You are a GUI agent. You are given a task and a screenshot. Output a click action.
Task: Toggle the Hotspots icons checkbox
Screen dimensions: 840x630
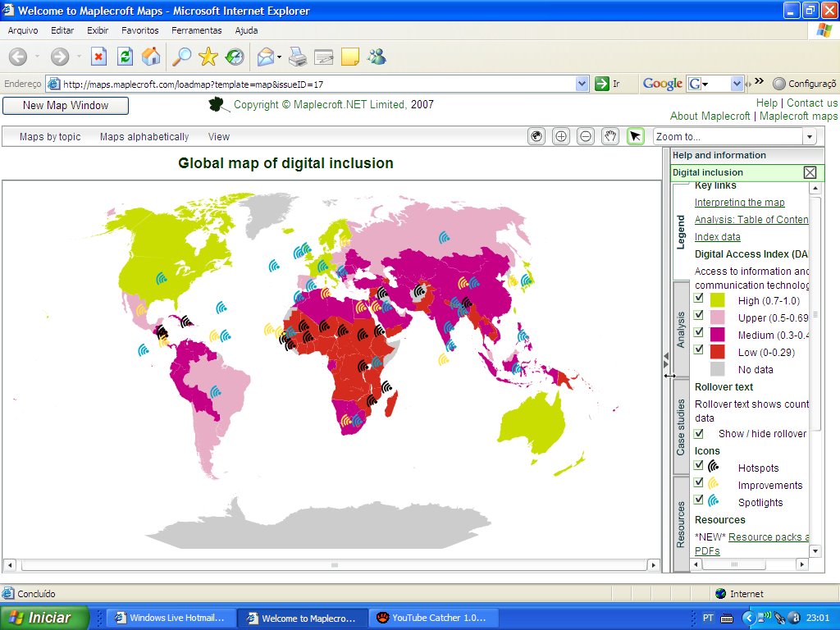click(699, 465)
